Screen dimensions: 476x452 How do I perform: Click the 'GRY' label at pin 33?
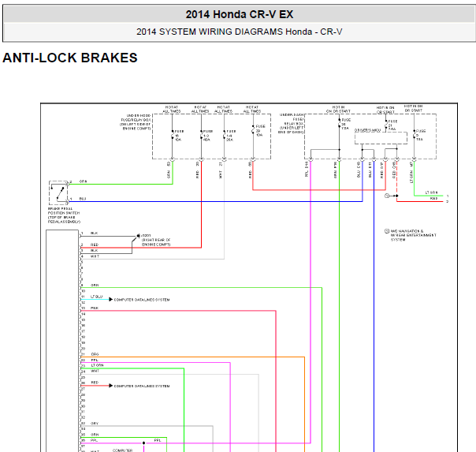tap(95, 423)
